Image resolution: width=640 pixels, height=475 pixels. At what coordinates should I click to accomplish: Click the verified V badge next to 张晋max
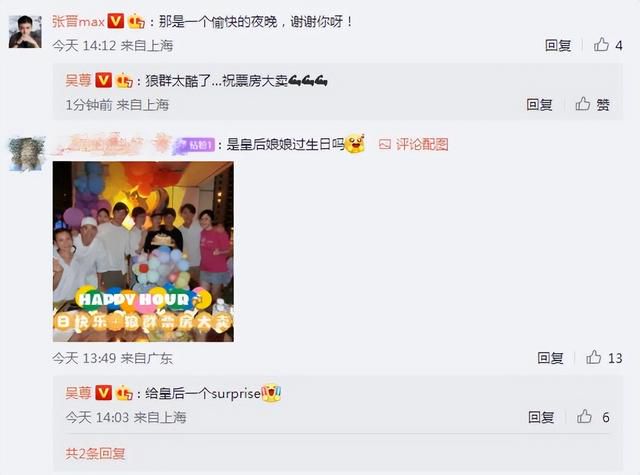click(116, 21)
